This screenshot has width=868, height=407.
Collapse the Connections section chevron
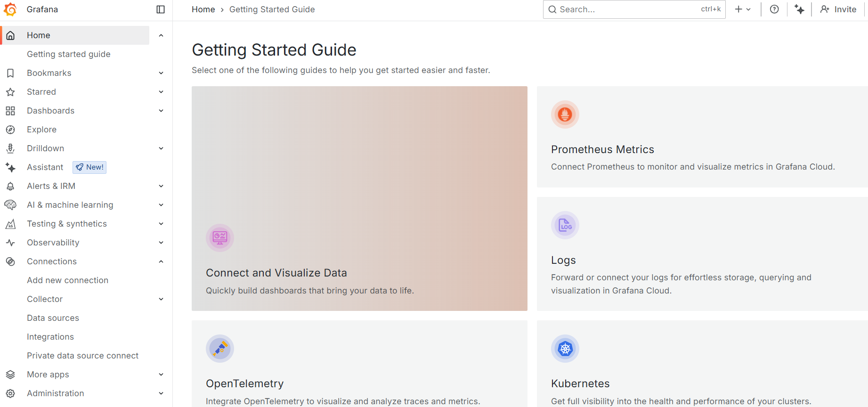[x=161, y=261]
